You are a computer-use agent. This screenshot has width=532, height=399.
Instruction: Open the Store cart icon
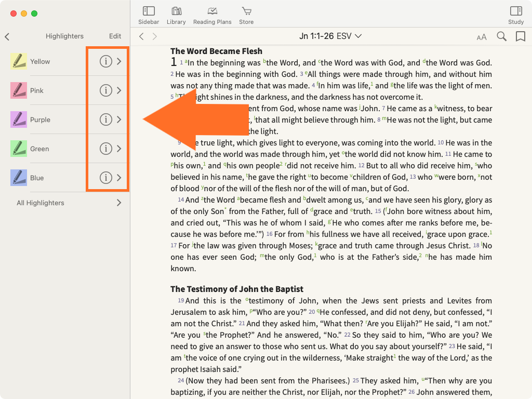[x=246, y=15]
